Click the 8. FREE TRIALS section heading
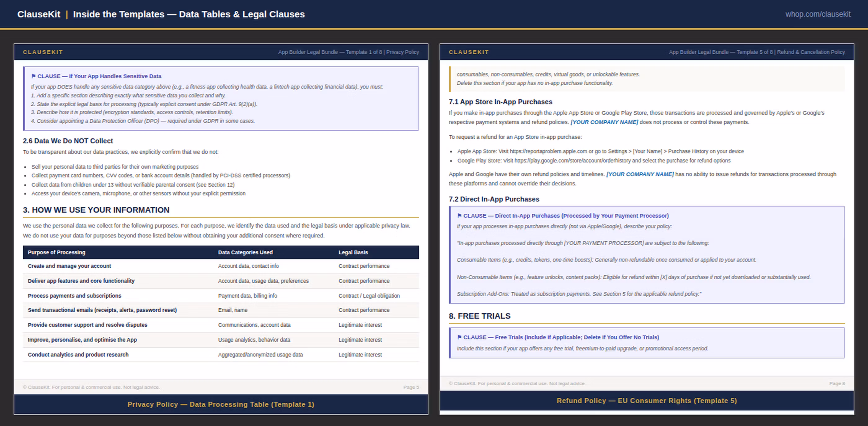Viewport: 868px width, 426px height. pyautogui.click(x=479, y=316)
